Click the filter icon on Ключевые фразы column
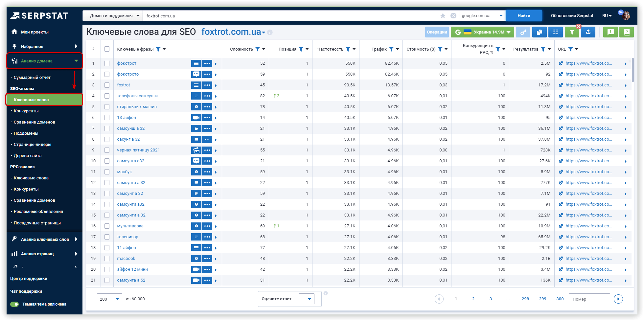This screenshot has width=644, height=321. click(x=158, y=49)
